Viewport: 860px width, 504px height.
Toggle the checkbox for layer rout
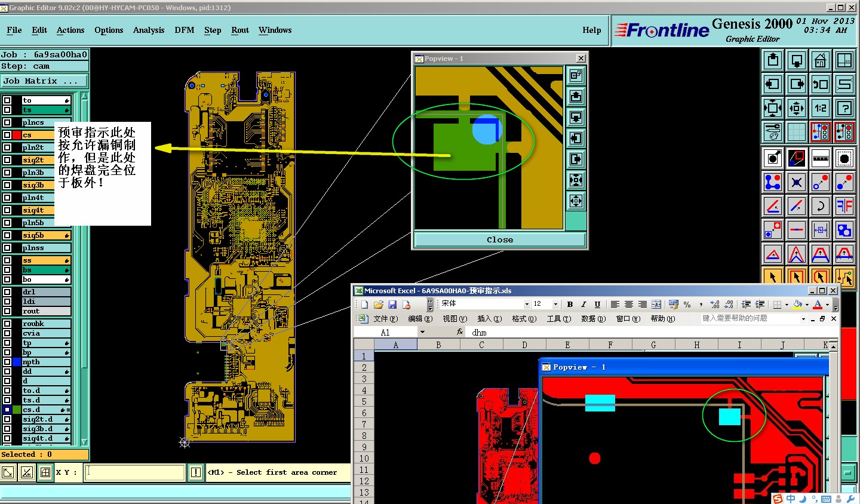coord(7,311)
